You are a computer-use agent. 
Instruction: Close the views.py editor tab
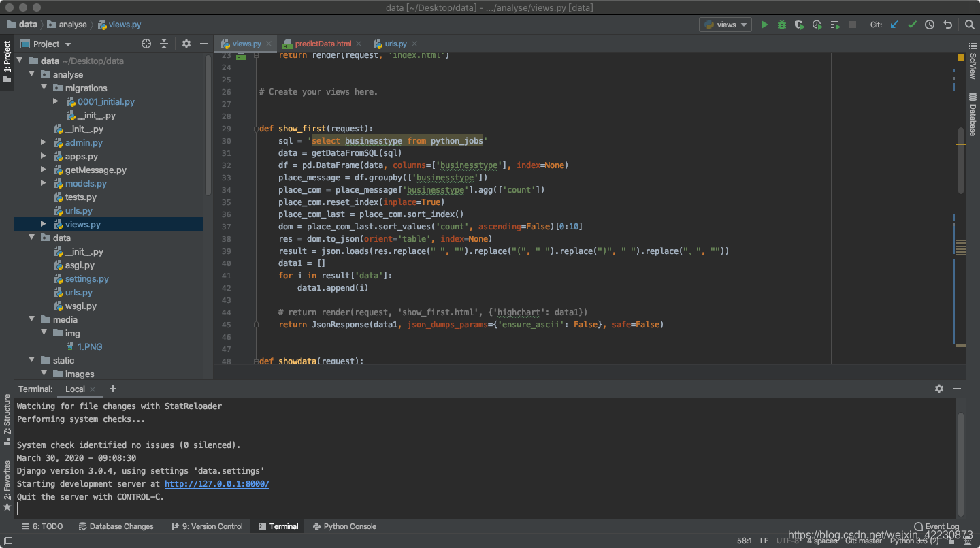[269, 44]
